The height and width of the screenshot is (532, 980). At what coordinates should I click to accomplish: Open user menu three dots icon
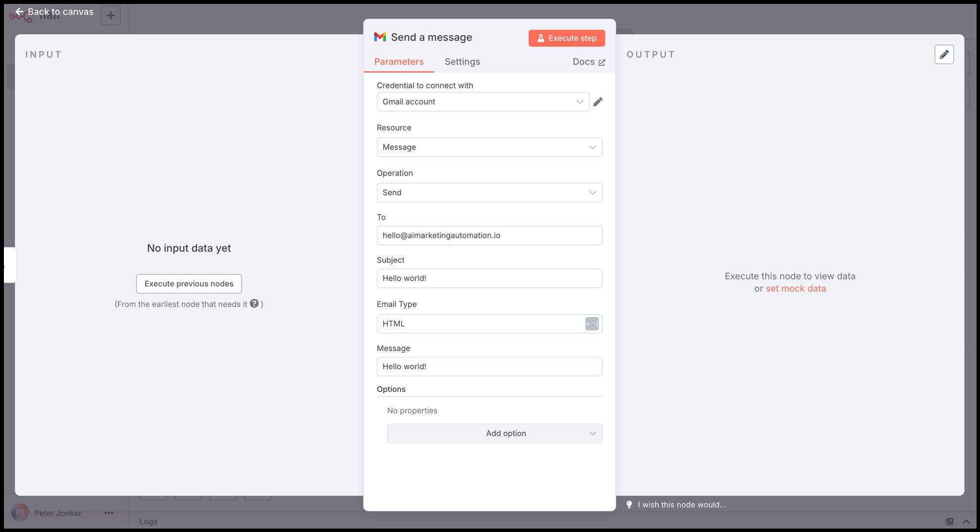109,513
